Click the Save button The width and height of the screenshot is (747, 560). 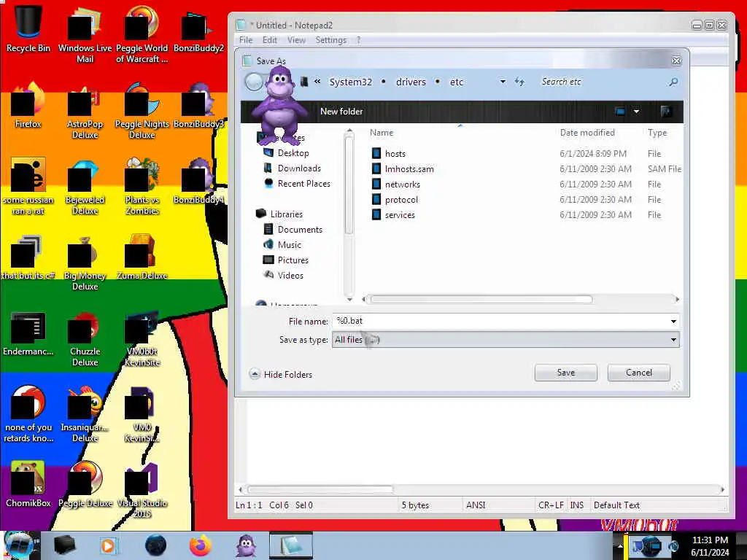566,373
